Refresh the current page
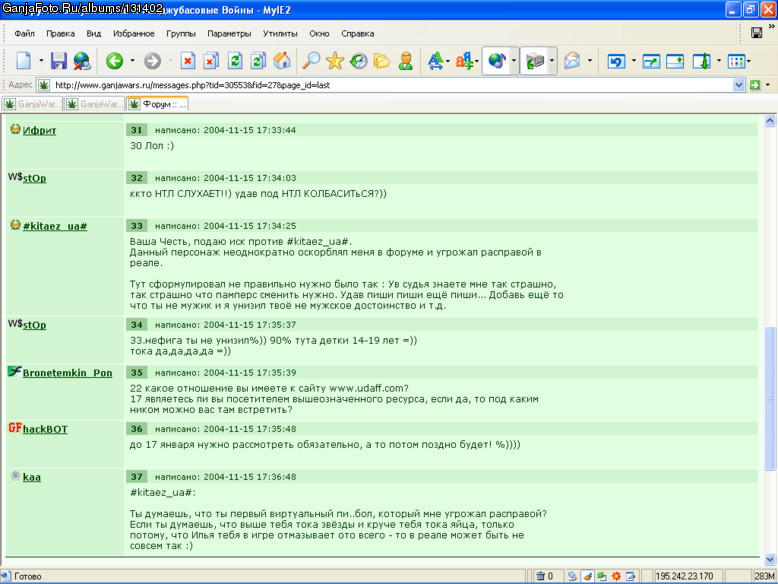The height and width of the screenshot is (584, 778). click(235, 61)
